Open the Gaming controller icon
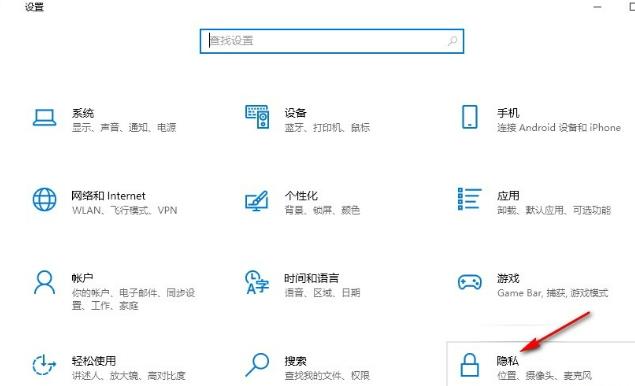The height and width of the screenshot is (386, 635). [470, 282]
